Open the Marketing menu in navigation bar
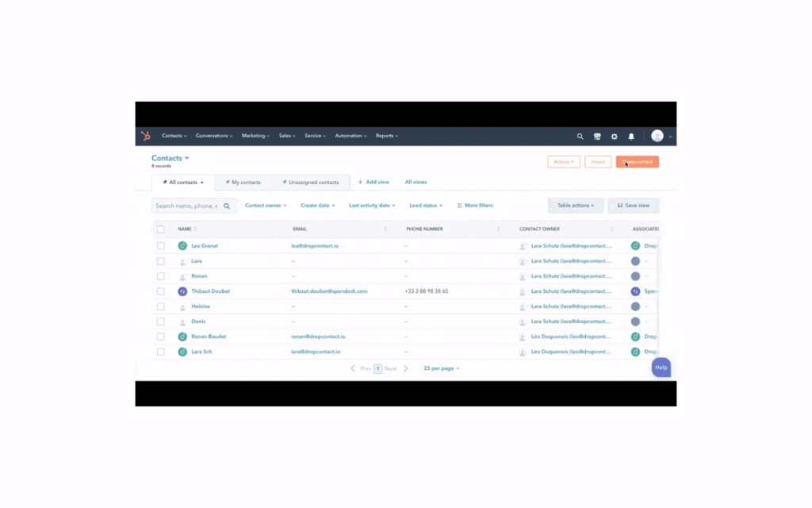The width and height of the screenshot is (812, 508). pos(255,136)
